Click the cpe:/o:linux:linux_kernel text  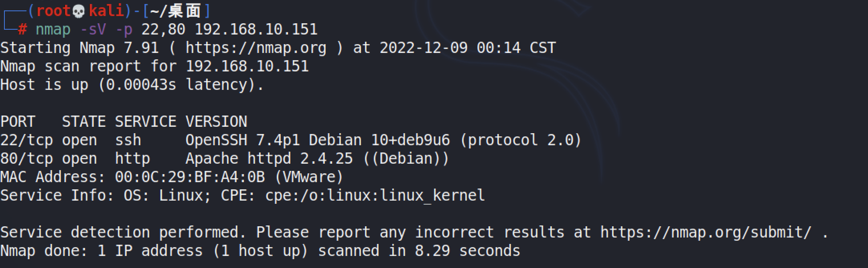point(375,196)
